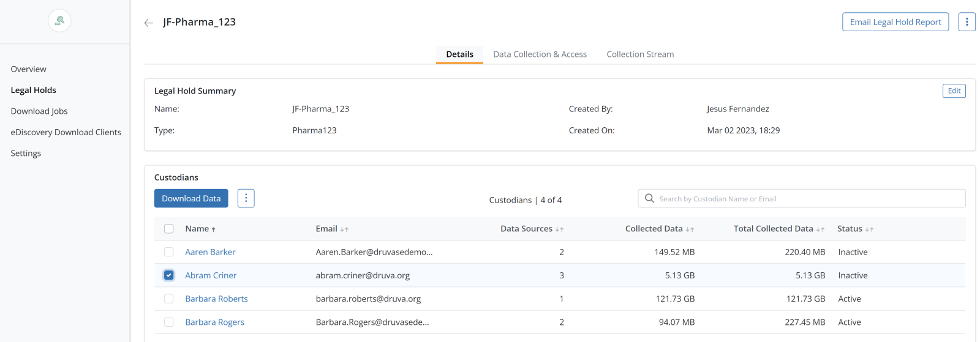The width and height of the screenshot is (980, 342).
Task: Toggle the select-all custodians checkbox
Action: click(169, 229)
